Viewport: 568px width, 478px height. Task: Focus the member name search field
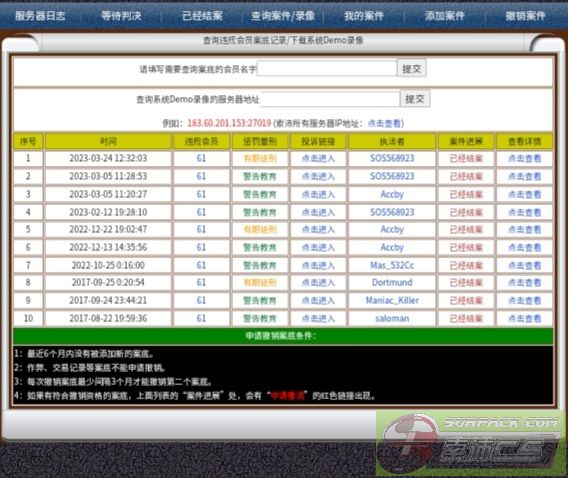click(x=327, y=68)
